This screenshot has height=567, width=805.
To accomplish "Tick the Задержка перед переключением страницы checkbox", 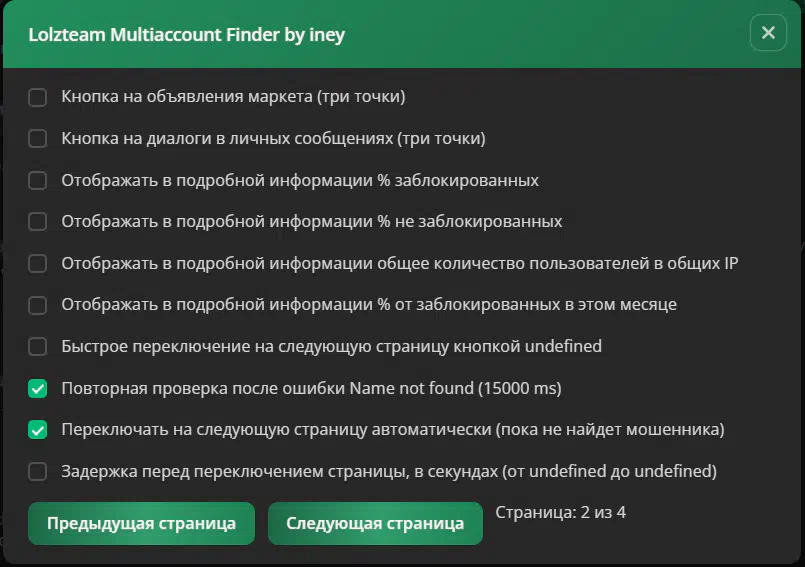I will 38,471.
